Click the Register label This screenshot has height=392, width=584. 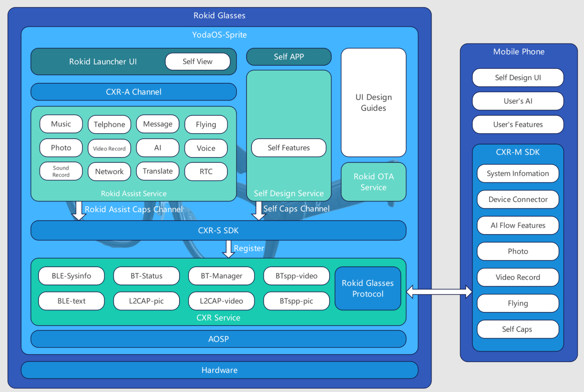click(249, 248)
